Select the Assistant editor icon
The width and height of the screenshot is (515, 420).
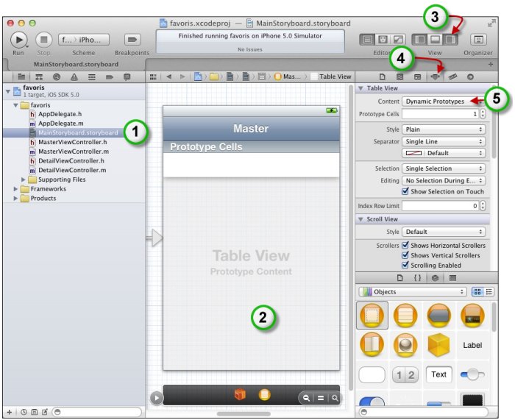coord(383,40)
